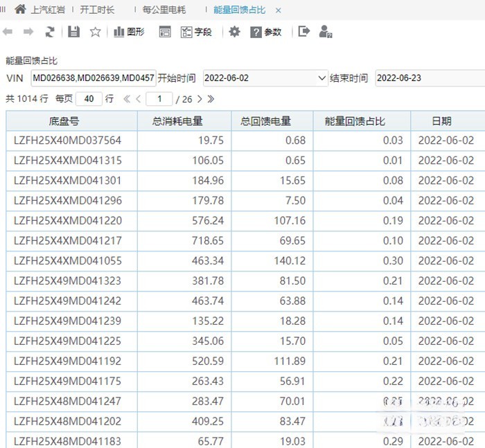
Task: Jump to the last page of results
Action: pos(211,99)
